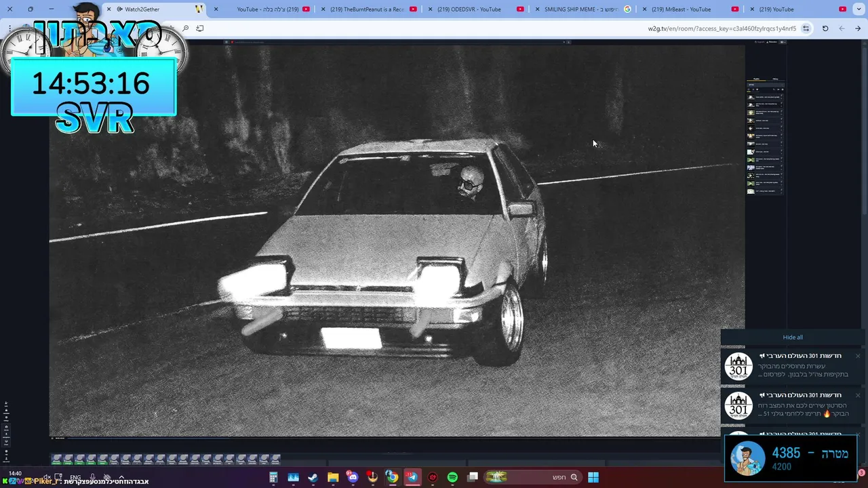Open Spotify from the taskbar
Image resolution: width=868 pixels, height=488 pixels.
click(x=452, y=477)
